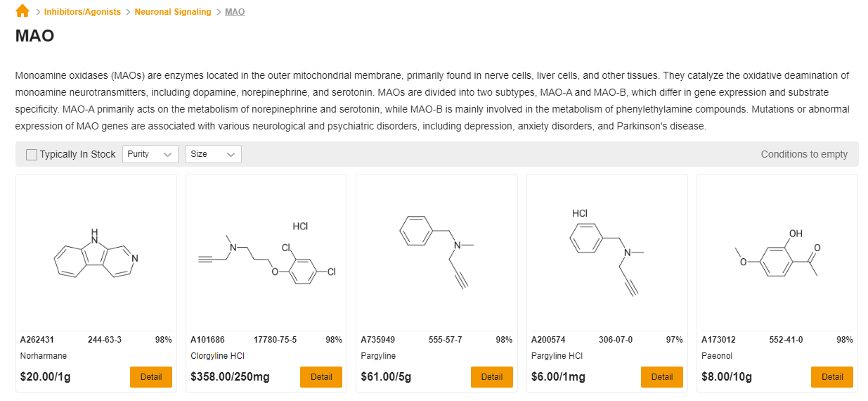
Task: Select the MAO breadcrumb item
Action: point(235,12)
